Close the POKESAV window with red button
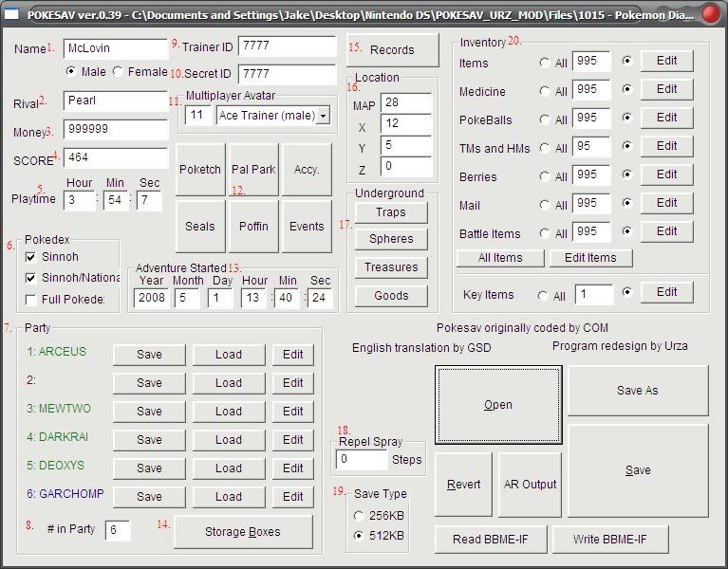The image size is (728, 569). click(711, 14)
